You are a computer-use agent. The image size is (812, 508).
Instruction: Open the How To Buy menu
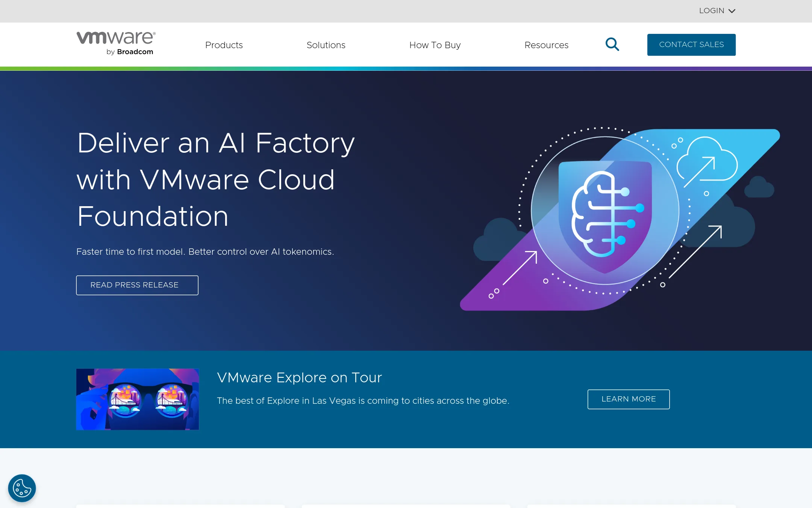pos(435,45)
